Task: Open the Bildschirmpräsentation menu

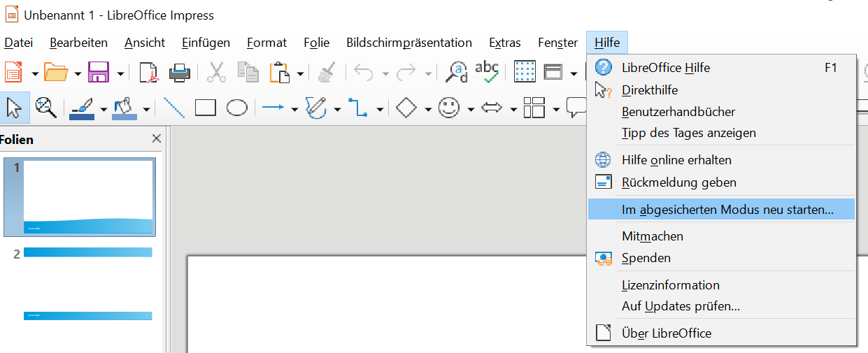Action: [409, 43]
